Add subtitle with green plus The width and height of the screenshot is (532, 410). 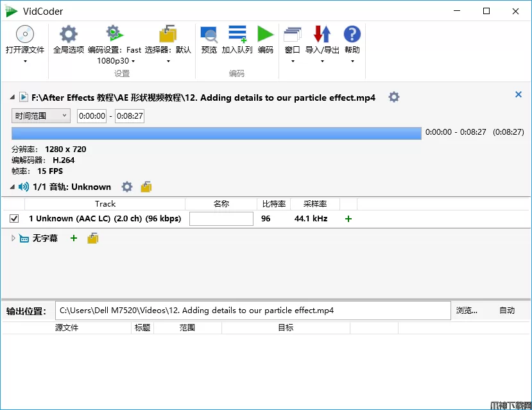tap(74, 238)
